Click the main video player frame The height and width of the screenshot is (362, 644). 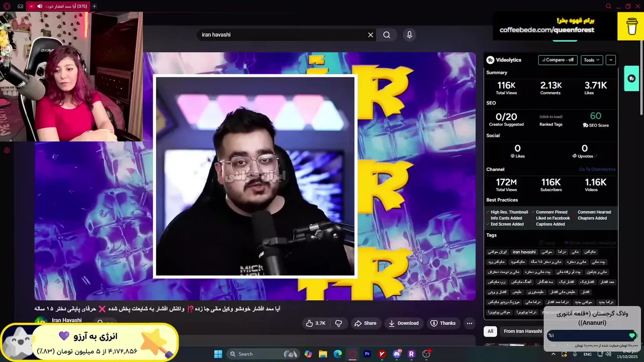255,176
